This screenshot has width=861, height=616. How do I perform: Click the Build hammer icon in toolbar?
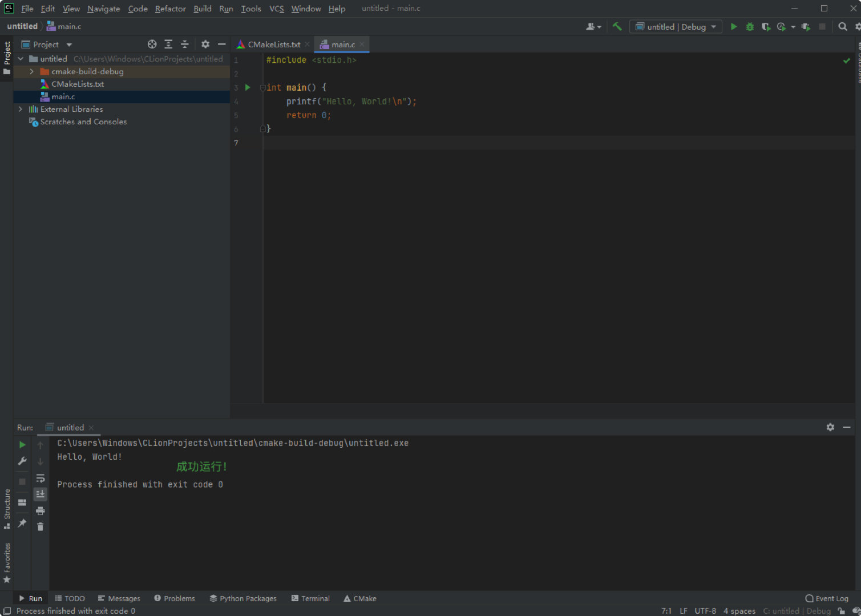[617, 26]
